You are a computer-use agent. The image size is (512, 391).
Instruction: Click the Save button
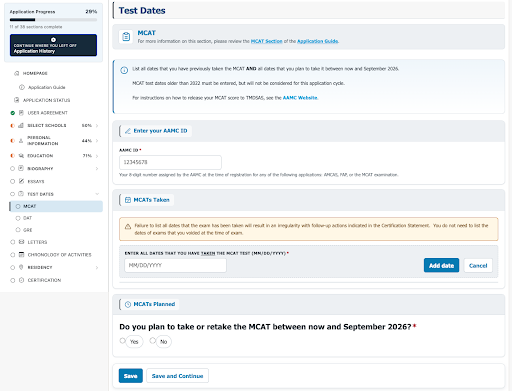click(x=131, y=376)
